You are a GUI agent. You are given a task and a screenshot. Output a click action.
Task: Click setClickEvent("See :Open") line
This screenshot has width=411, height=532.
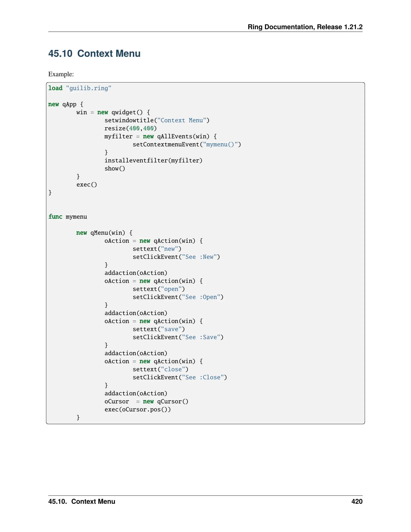(178, 297)
